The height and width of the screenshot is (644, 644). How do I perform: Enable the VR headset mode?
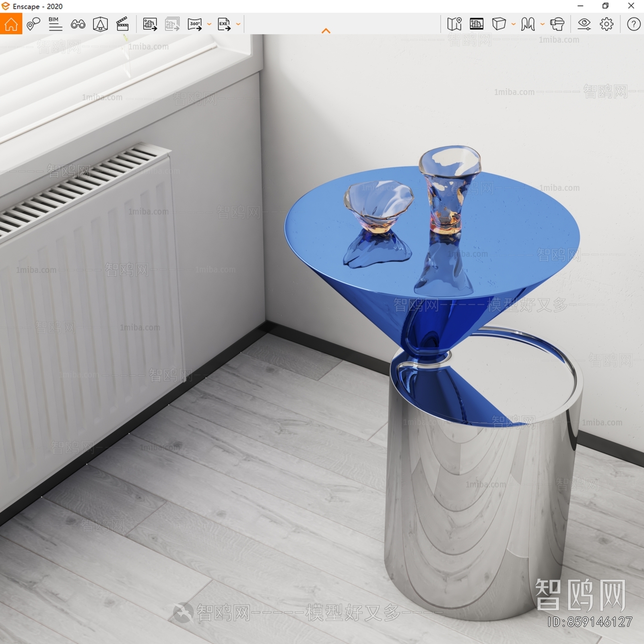(557, 24)
